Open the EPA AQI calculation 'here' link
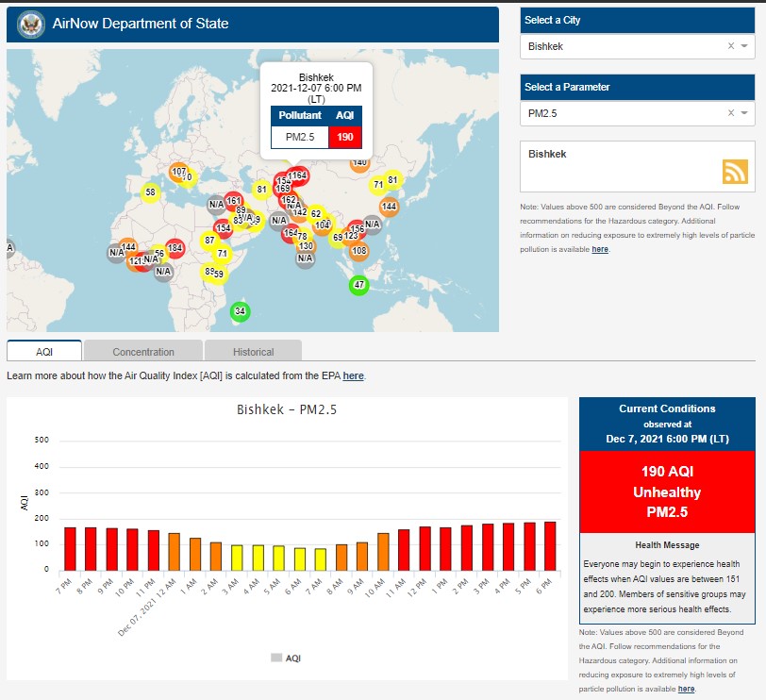766x700 pixels. tap(353, 376)
